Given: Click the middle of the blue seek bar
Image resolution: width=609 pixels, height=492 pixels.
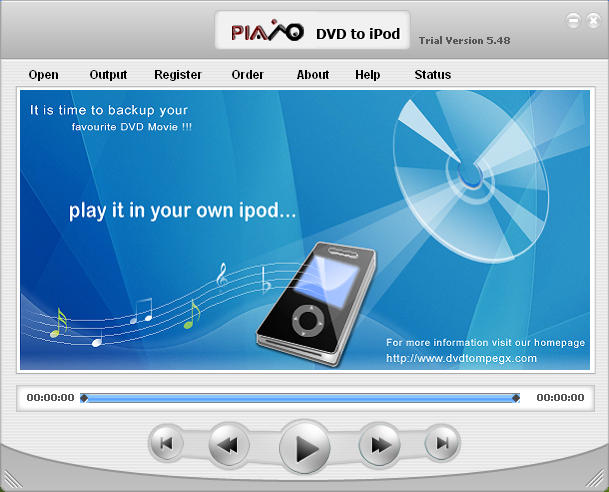Looking at the screenshot, I should [300, 398].
